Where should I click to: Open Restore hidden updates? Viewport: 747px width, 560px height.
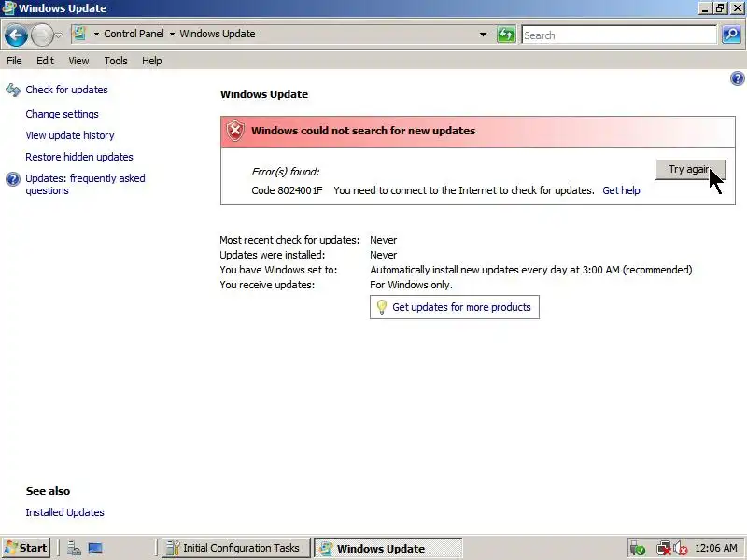(x=79, y=157)
